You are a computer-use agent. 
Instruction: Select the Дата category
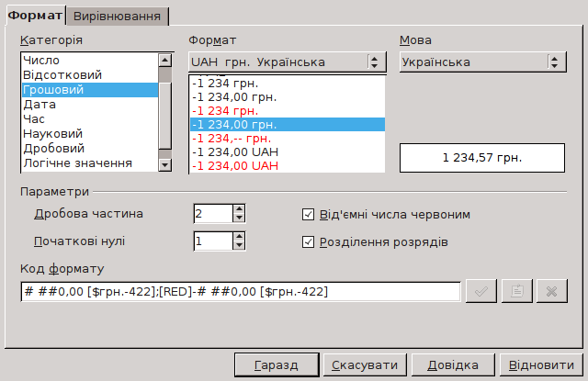90,105
